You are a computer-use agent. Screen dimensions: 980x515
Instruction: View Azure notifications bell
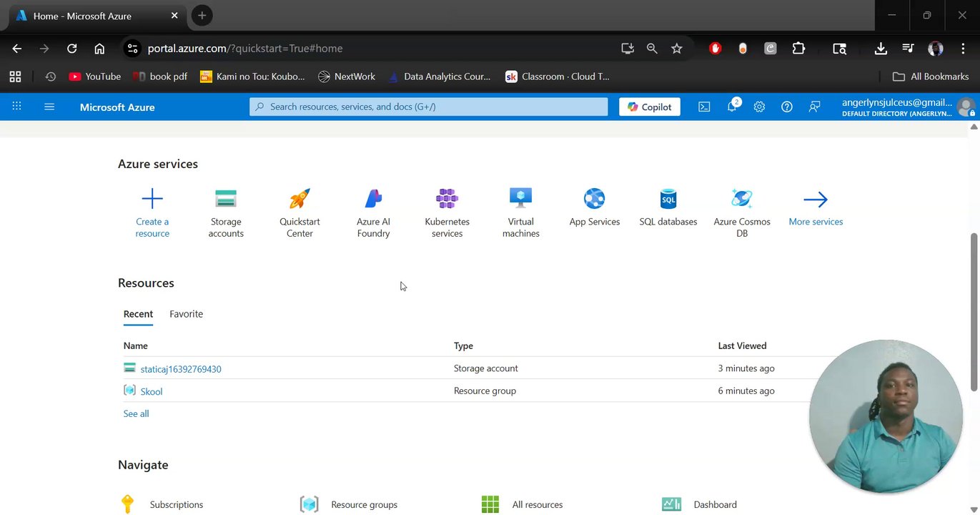[x=732, y=107]
